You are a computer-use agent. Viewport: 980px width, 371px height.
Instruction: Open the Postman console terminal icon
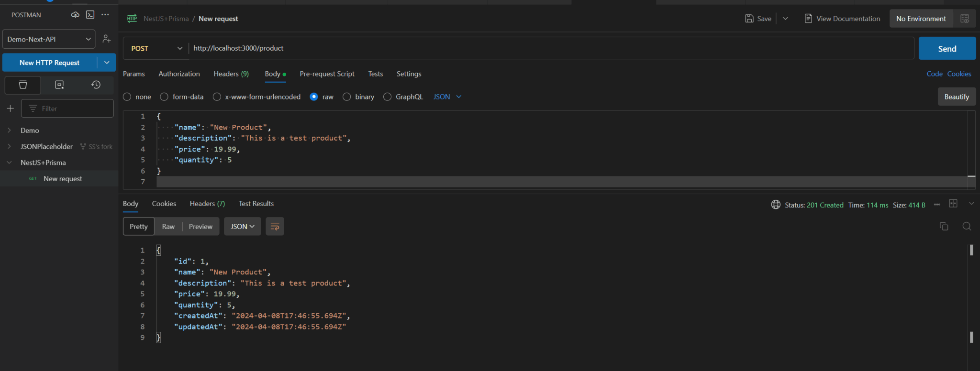(90, 15)
